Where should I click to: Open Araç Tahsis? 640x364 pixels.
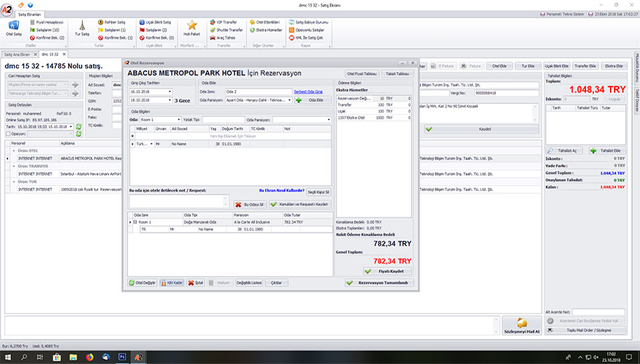(222, 37)
